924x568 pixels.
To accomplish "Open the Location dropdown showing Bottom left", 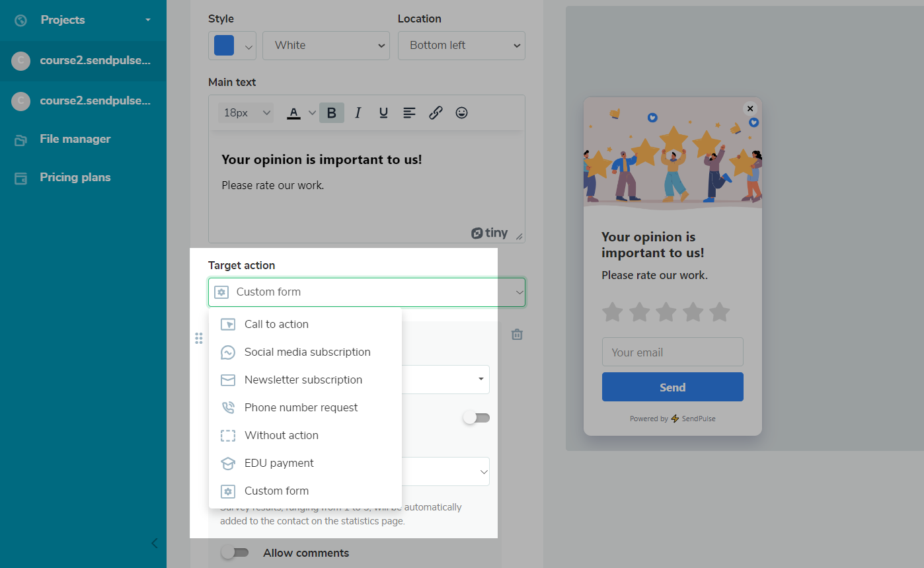I will (x=461, y=45).
